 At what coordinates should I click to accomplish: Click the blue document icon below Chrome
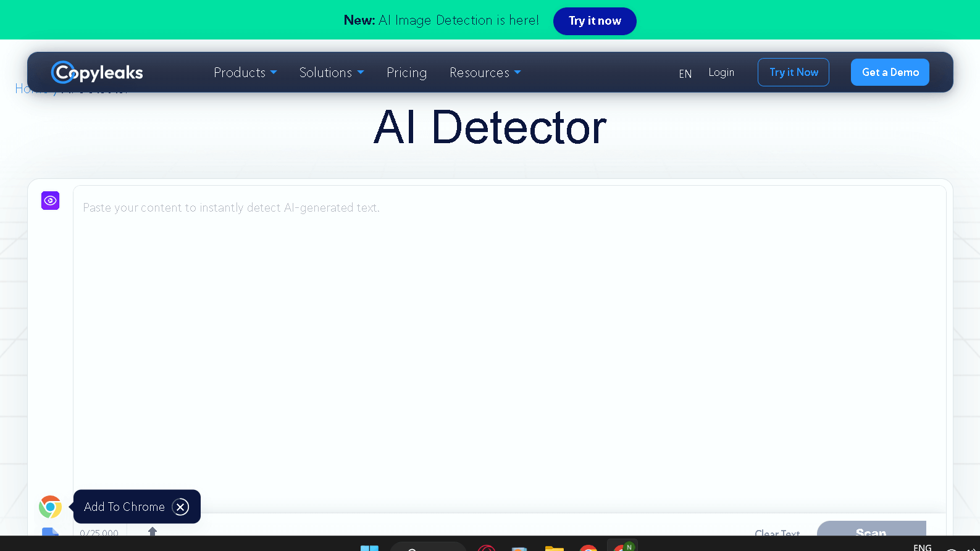50,531
